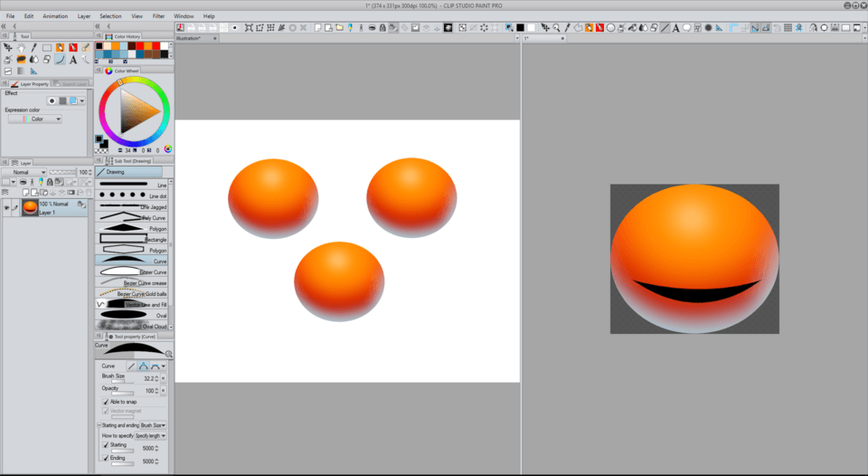Select the Line sub tool

(132, 185)
